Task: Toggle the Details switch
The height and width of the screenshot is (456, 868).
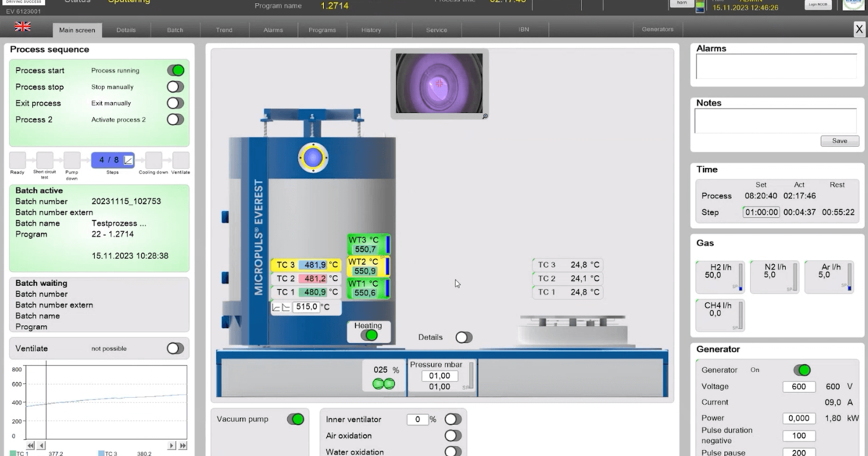Action: click(464, 337)
